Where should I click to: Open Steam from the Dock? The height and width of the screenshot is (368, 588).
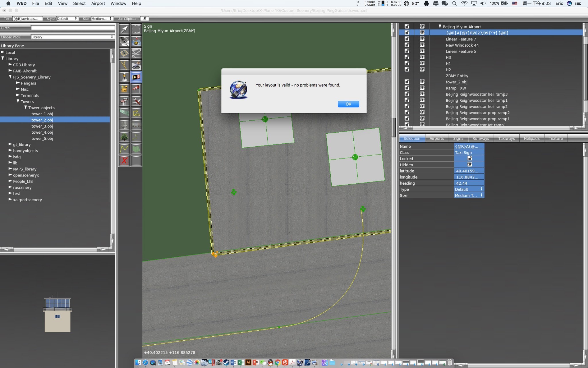(226, 363)
